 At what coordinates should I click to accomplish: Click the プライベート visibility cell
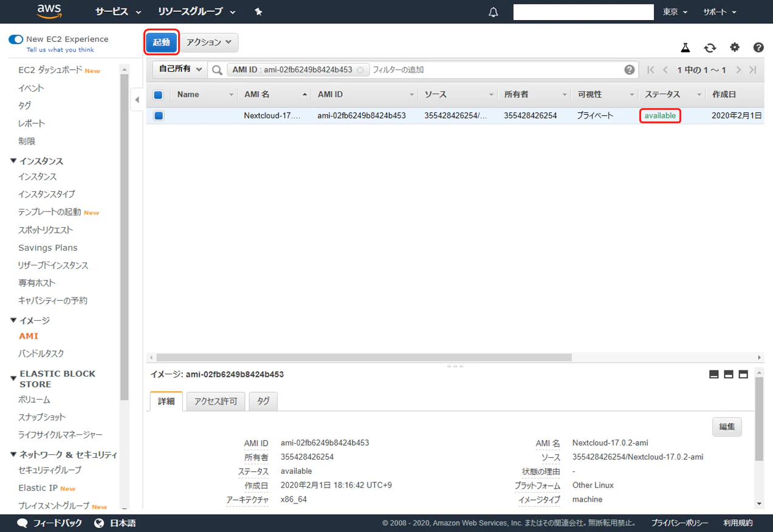pyautogui.click(x=595, y=115)
